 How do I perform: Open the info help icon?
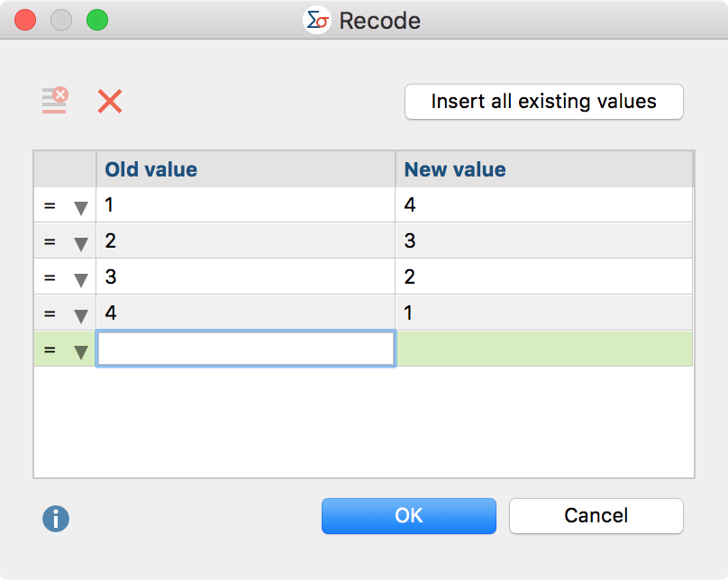[x=56, y=519]
